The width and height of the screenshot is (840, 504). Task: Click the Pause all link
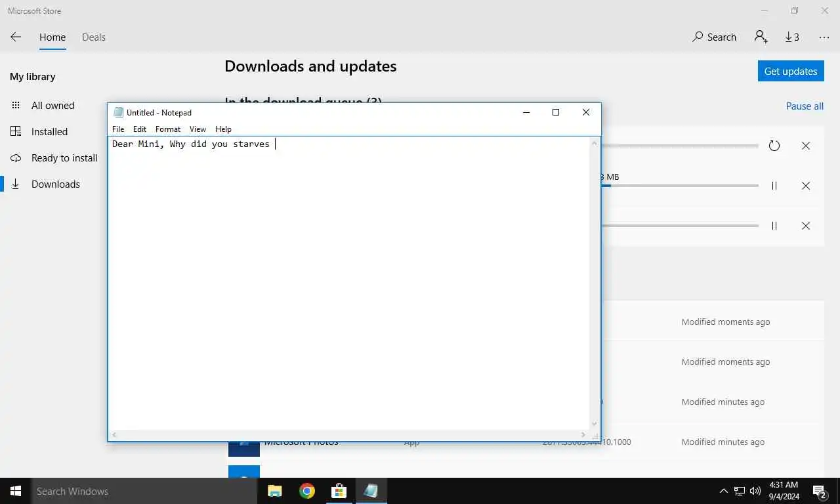click(x=805, y=106)
